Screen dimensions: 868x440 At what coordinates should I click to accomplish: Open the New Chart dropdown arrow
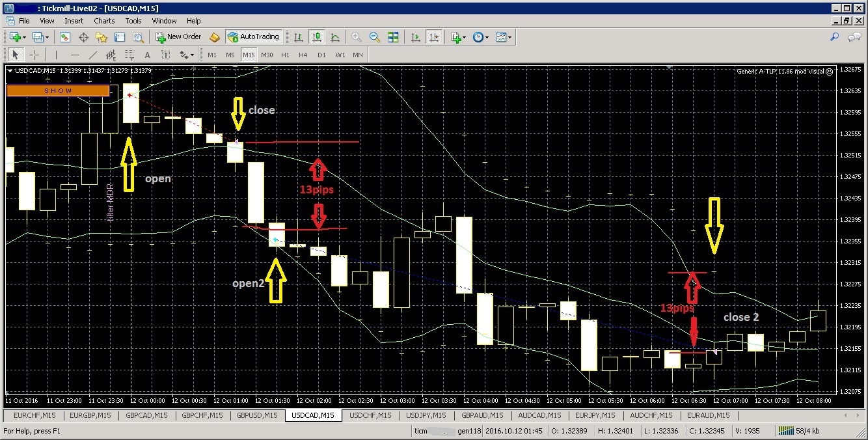(x=25, y=37)
